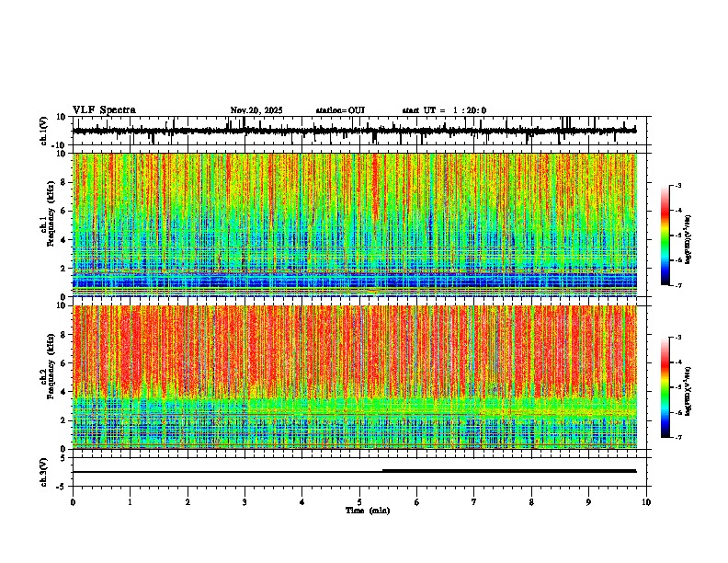Screen dimensions: 728x563
Task: Click time axis tick label '7'
Action: click(x=474, y=502)
